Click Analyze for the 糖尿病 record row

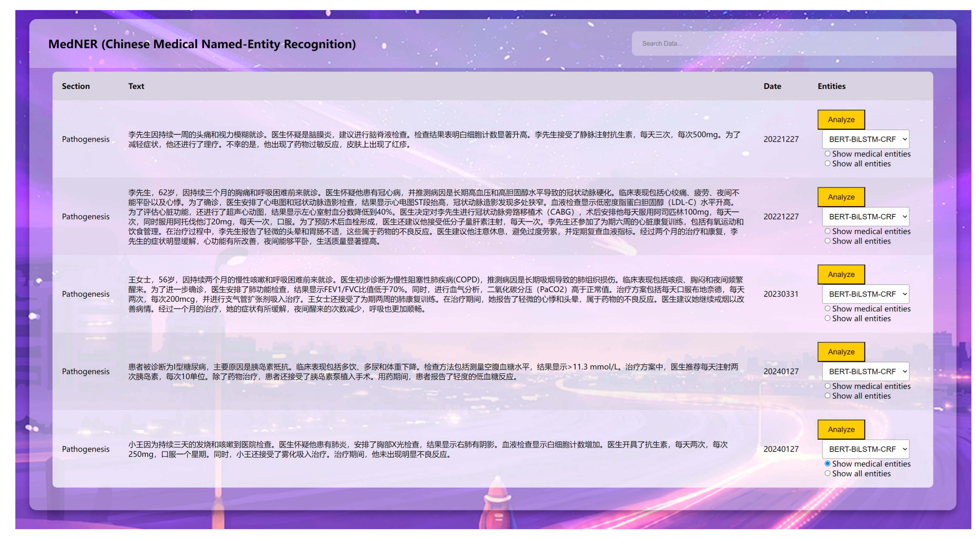click(841, 352)
